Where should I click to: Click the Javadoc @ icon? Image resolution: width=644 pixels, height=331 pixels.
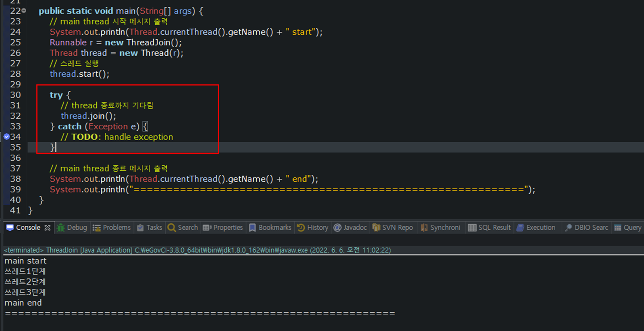click(x=338, y=228)
